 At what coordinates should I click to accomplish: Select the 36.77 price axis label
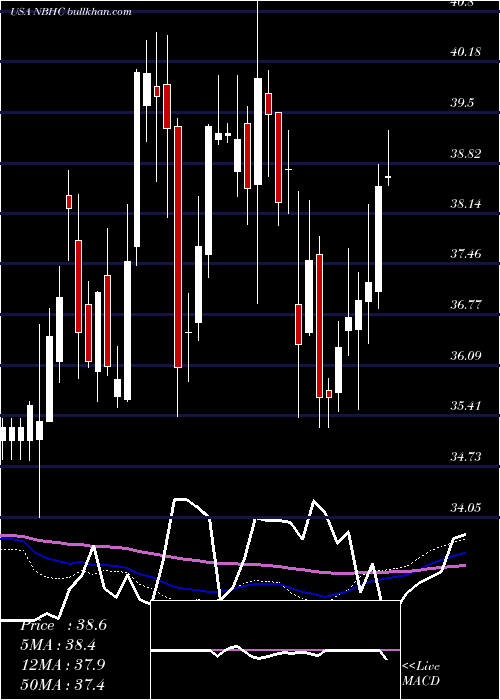[x=466, y=305]
